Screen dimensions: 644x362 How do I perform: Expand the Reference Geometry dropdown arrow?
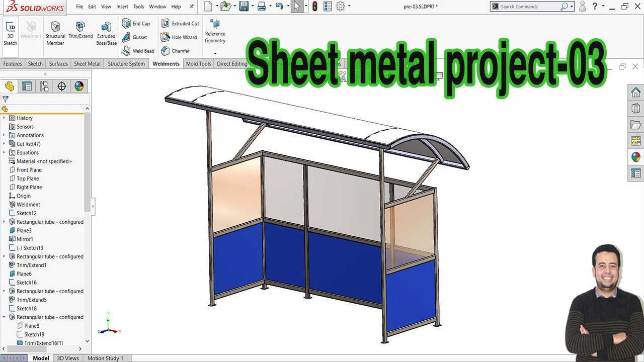click(x=215, y=53)
